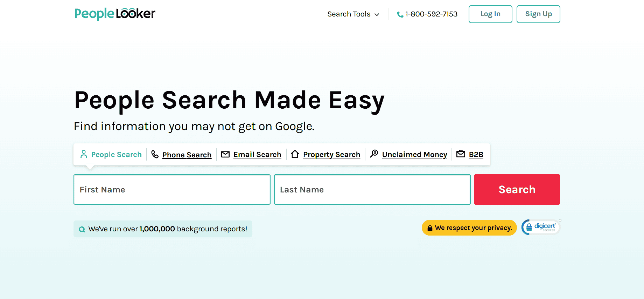Select the Unclaimed Money tab

click(x=414, y=155)
